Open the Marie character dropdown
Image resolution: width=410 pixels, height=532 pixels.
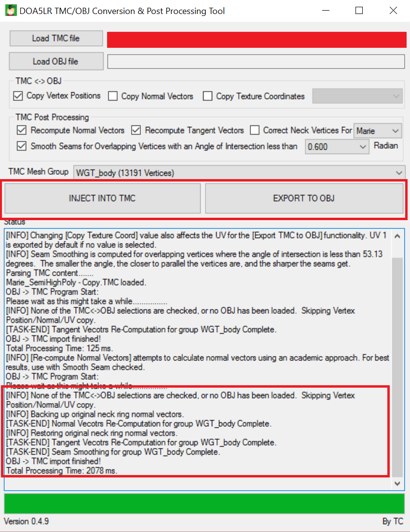378,131
